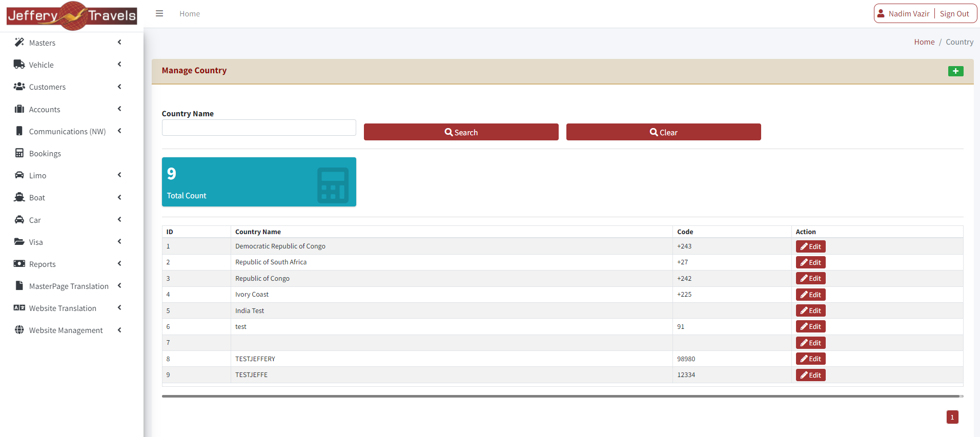Click the Jeffery Travels logo
Screen dimensions: 980x437
click(72, 16)
